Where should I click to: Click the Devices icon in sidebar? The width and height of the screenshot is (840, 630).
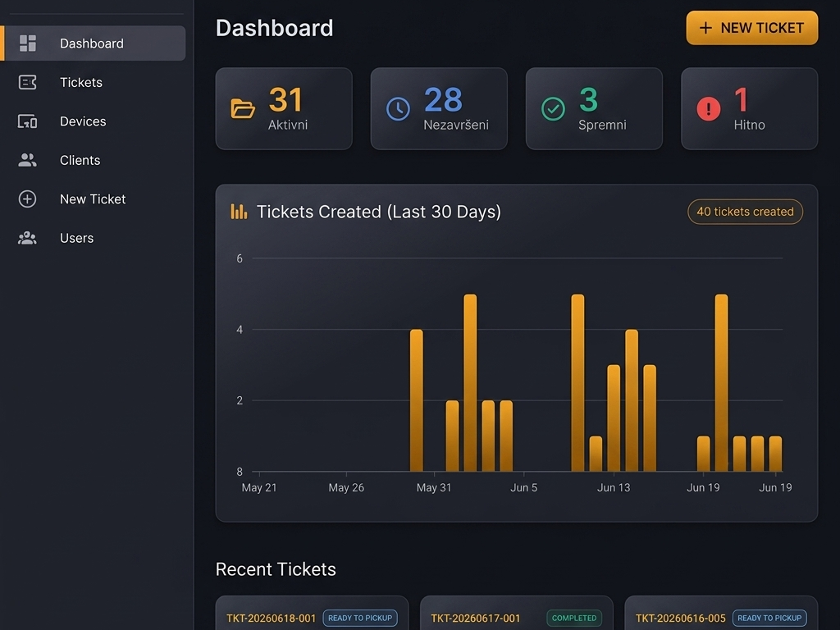point(27,121)
